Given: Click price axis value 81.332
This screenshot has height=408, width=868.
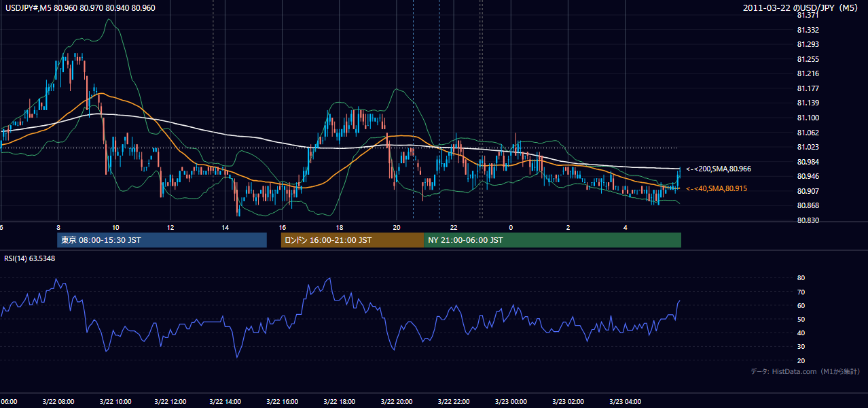Looking at the screenshot, I should coord(808,30).
